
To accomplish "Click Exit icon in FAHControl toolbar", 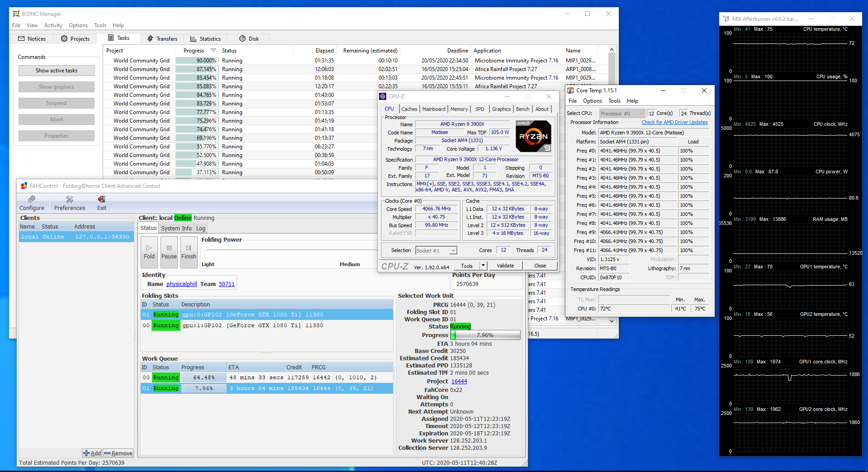I will tap(102, 199).
